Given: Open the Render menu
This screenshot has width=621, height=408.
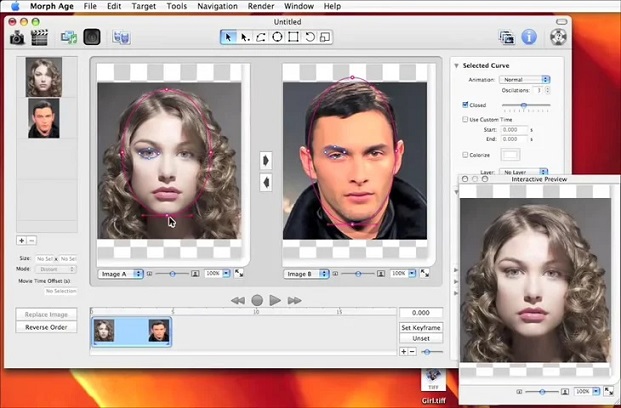Looking at the screenshot, I should [261, 6].
